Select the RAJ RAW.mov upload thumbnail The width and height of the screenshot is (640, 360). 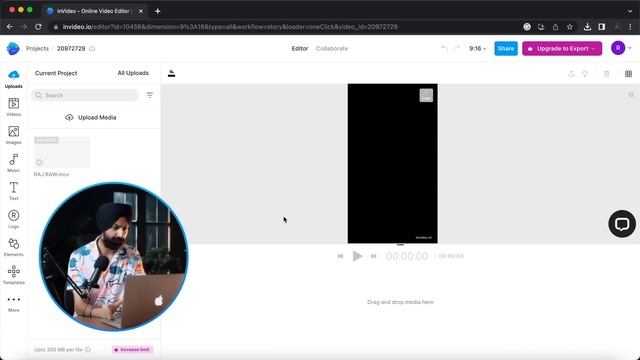62,152
